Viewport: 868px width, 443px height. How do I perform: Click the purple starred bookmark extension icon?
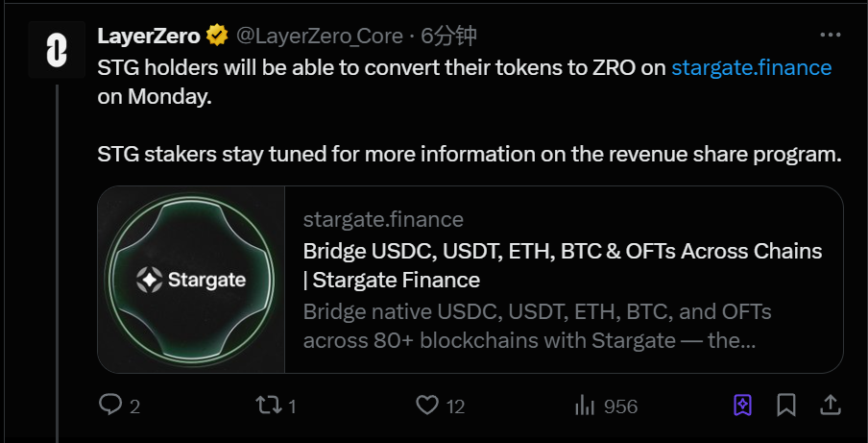(x=742, y=405)
